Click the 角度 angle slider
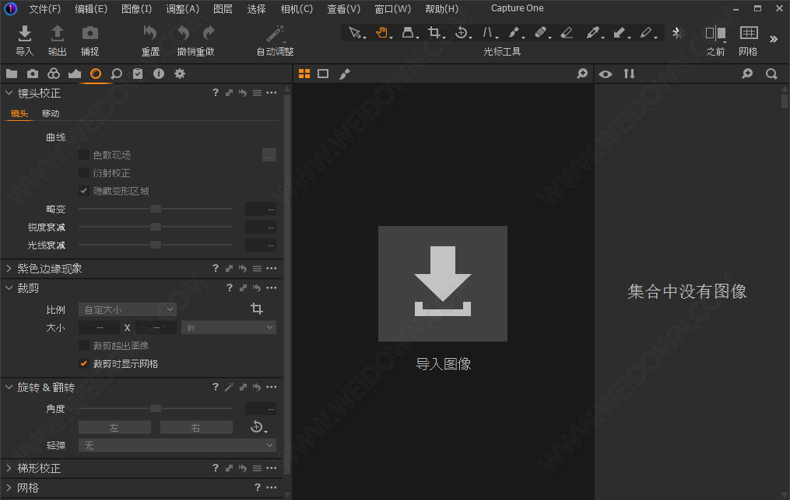The height and width of the screenshot is (500, 790). tap(156, 408)
